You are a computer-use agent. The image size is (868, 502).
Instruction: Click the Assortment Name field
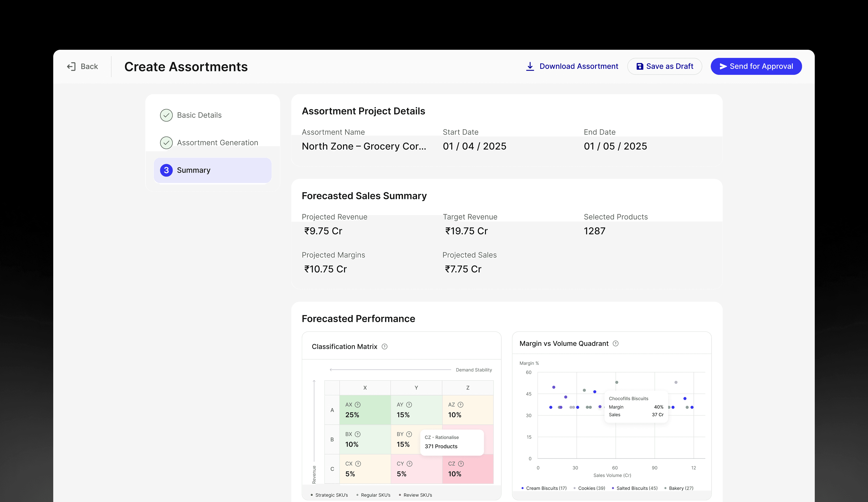(364, 146)
